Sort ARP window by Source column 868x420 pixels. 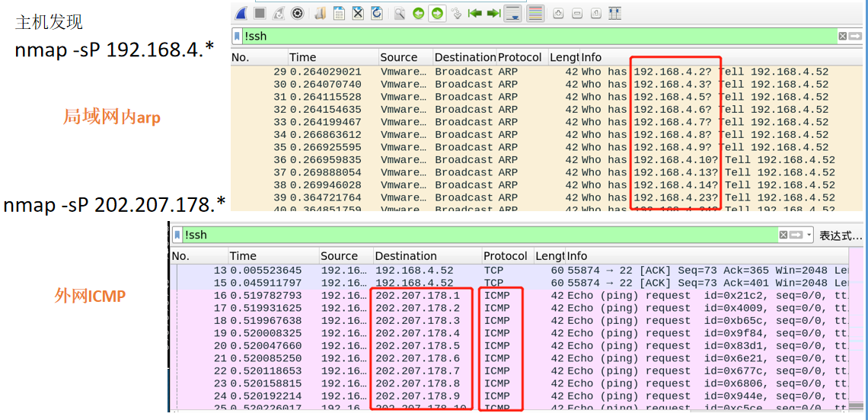[x=405, y=58]
